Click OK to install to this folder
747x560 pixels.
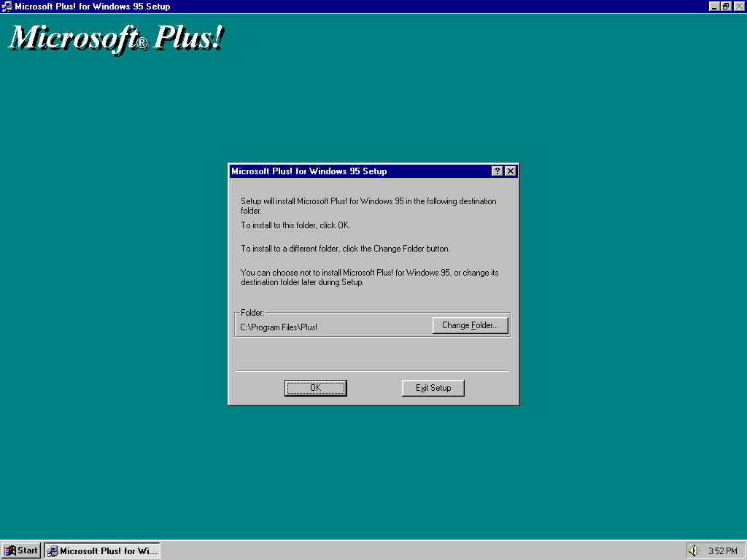click(x=315, y=388)
